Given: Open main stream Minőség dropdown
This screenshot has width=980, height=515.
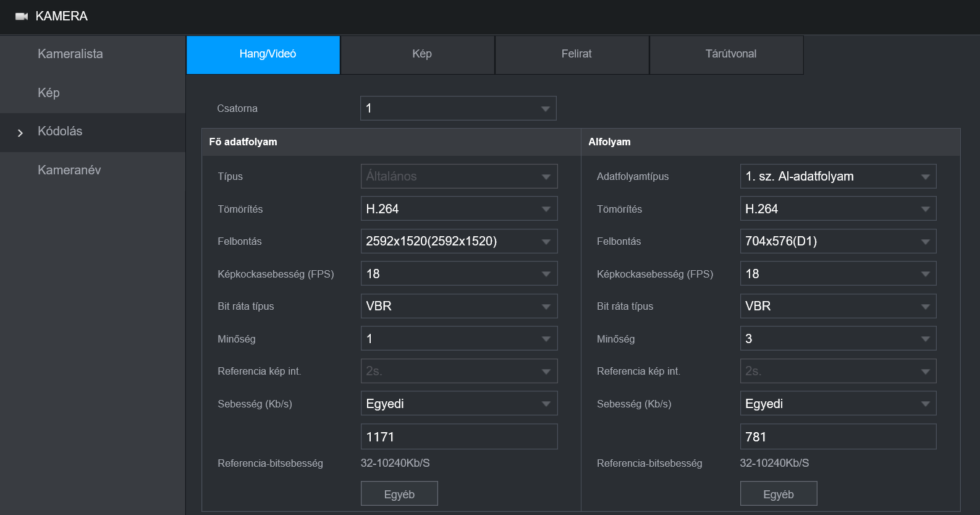Looking at the screenshot, I should click(x=458, y=339).
